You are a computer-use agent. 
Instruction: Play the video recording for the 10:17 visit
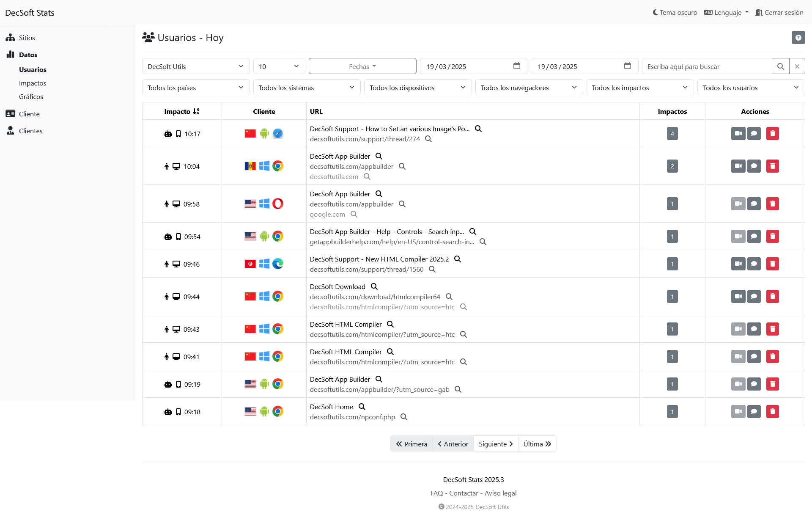click(738, 133)
